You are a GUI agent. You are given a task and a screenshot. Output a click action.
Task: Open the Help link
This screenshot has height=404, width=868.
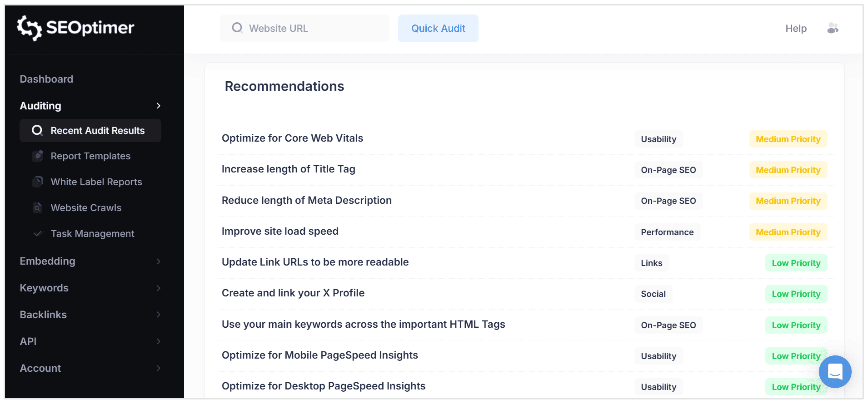(795, 28)
